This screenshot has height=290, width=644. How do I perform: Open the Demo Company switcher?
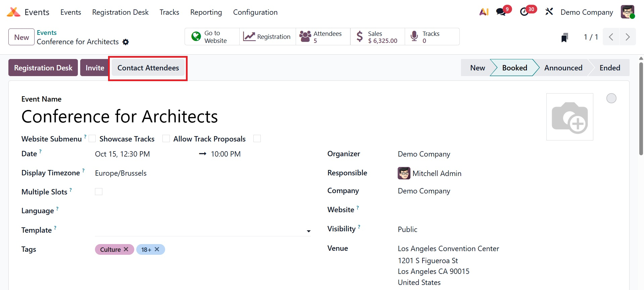click(x=587, y=12)
